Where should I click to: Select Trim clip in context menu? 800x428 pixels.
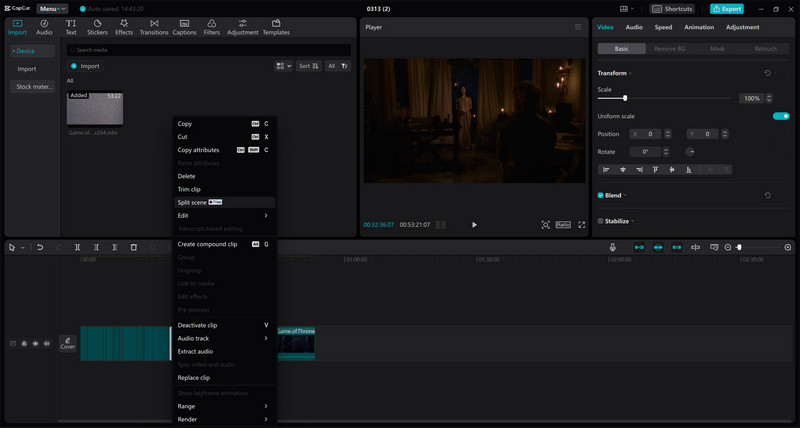point(224,189)
